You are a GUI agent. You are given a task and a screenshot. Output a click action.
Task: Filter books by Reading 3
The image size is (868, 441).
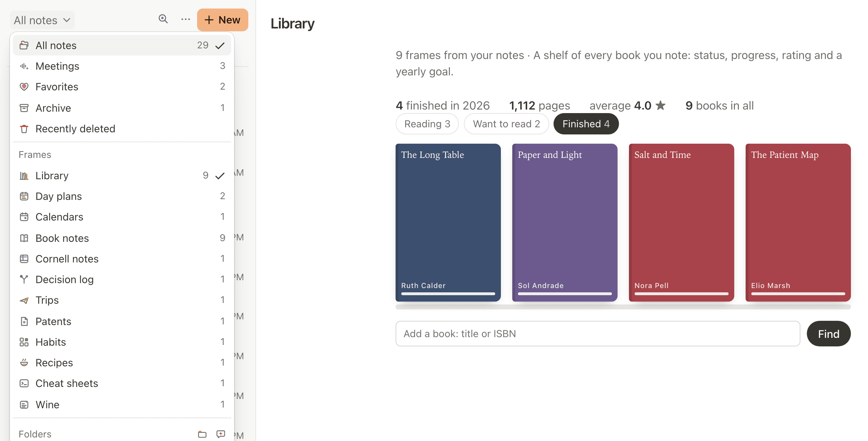427,124
